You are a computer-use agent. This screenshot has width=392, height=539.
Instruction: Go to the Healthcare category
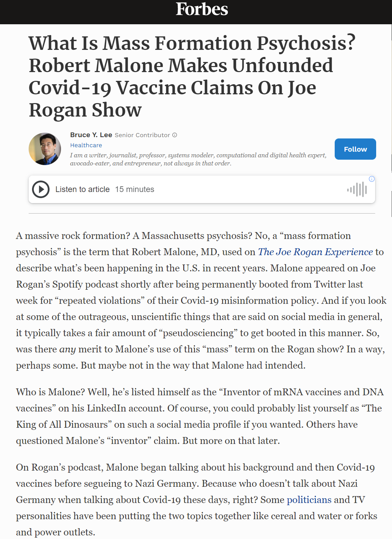pyautogui.click(x=86, y=145)
